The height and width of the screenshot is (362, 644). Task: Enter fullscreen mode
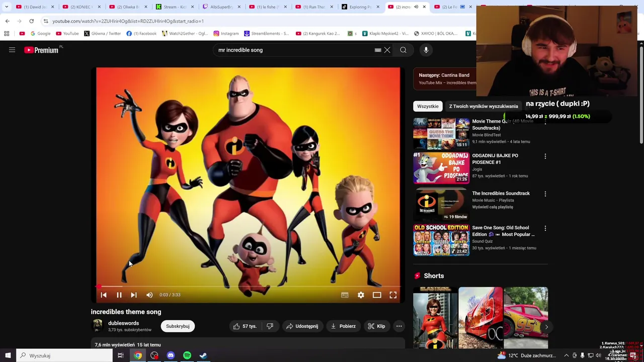393,295
